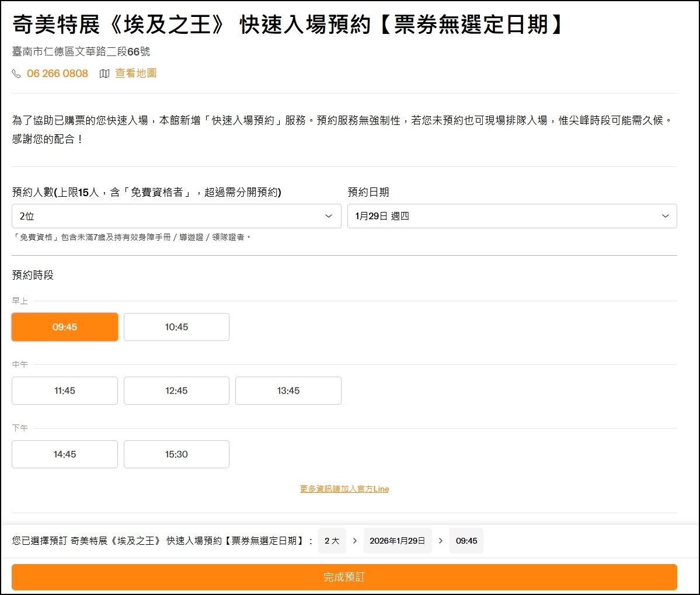Click the map icon next to 查看地圖
The height and width of the screenshot is (595, 700).
point(105,74)
